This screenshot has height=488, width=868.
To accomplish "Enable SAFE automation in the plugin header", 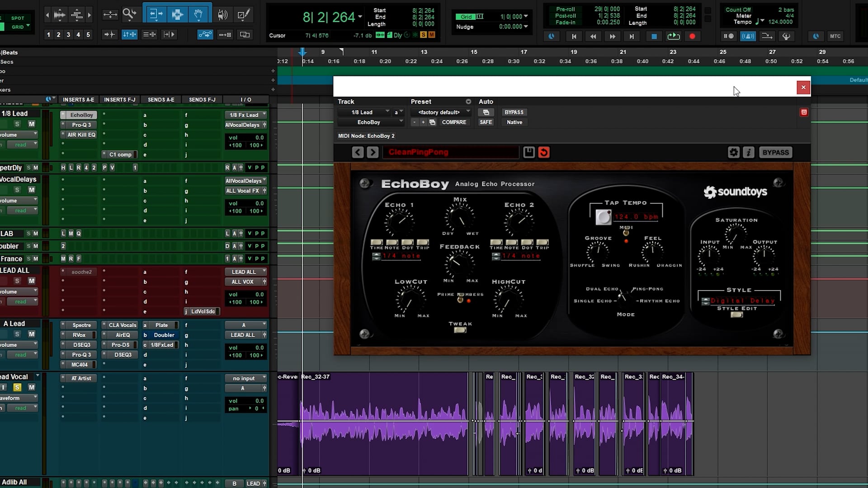I will point(486,122).
